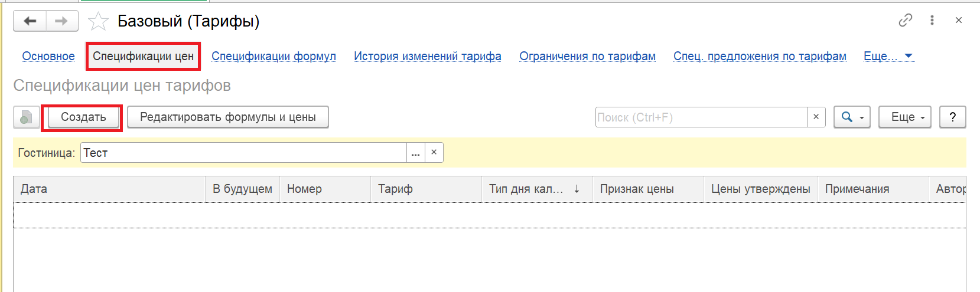Close the Базовый (Тарифы) form
This screenshot has height=292, width=980.
(x=959, y=21)
